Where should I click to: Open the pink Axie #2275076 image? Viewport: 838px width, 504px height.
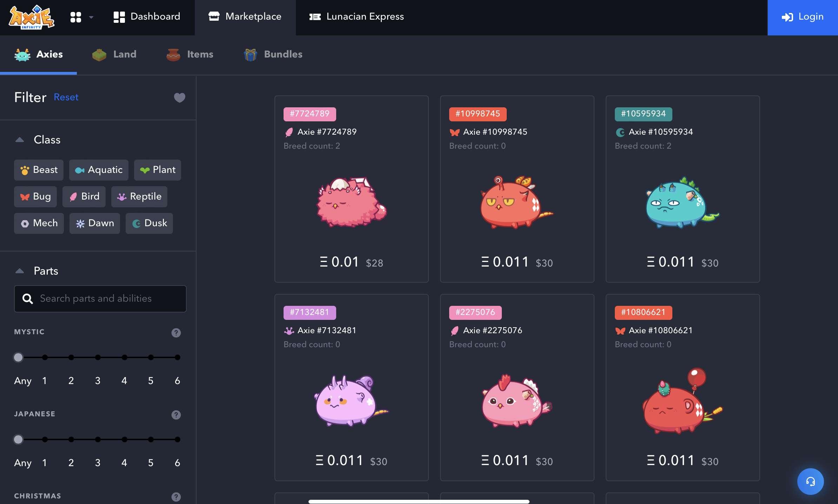517,401
